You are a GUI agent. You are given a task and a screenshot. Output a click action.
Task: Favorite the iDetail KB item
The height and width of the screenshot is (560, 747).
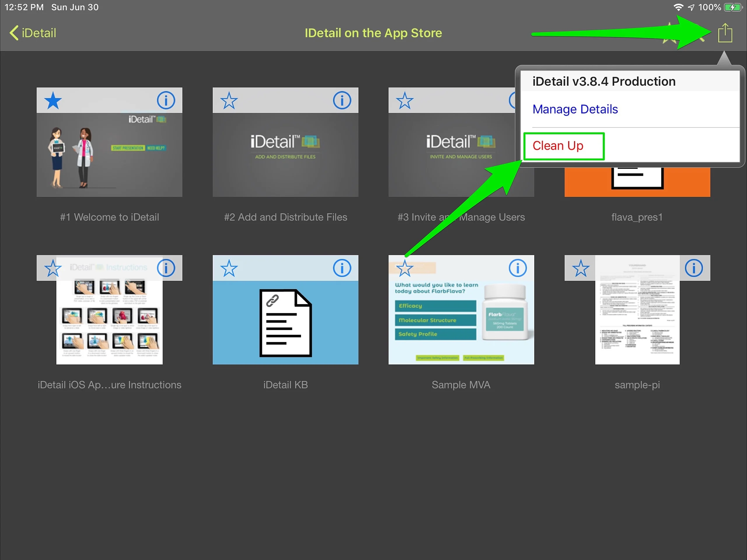tap(229, 268)
